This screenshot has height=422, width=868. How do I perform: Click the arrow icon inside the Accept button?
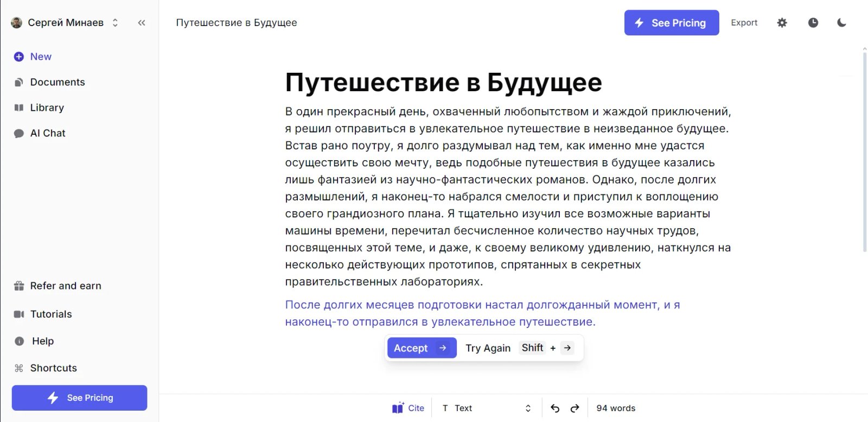443,348
